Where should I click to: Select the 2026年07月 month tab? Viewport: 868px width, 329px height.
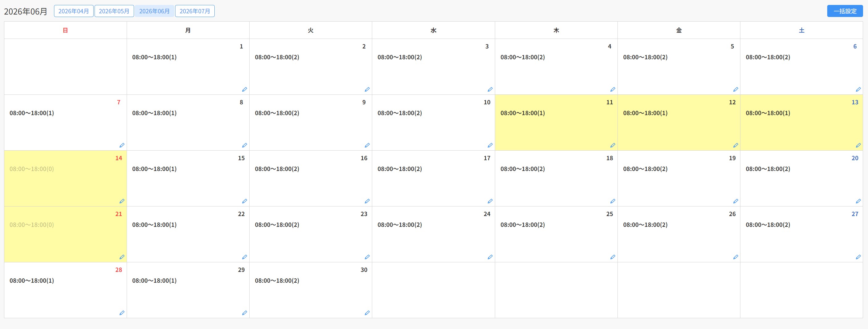pos(195,11)
